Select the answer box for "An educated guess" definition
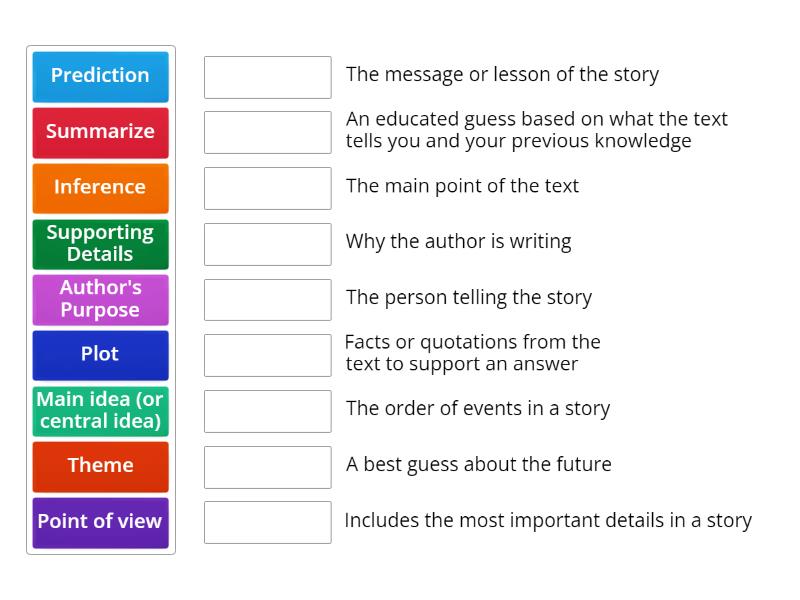 click(x=267, y=132)
